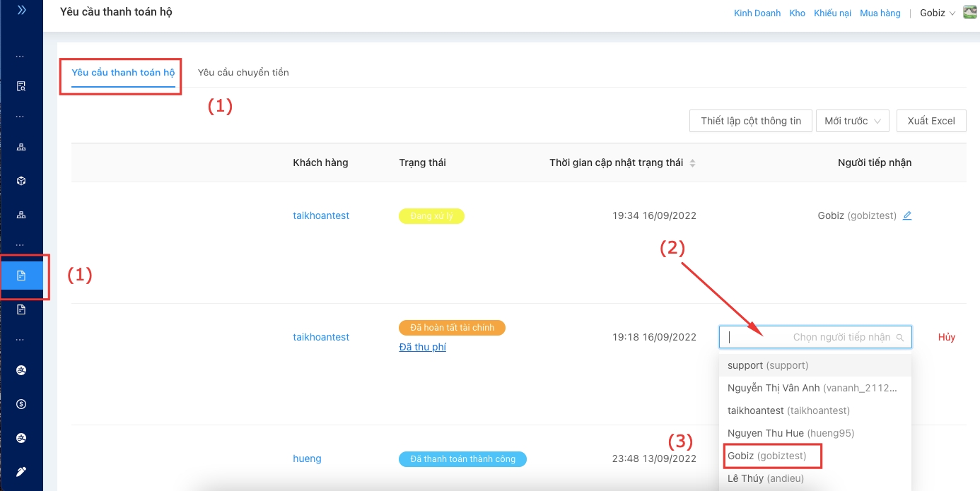
Task: Open the "Đã thu phí" link
Action: click(x=422, y=347)
